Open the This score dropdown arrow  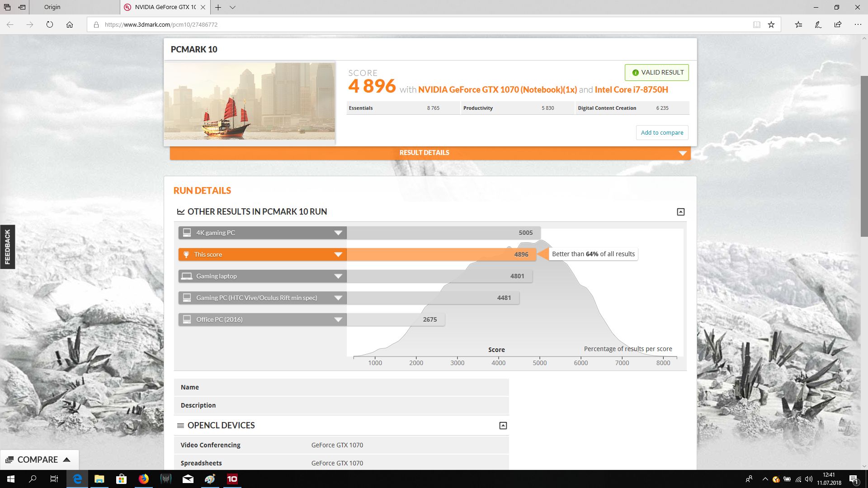click(x=338, y=254)
